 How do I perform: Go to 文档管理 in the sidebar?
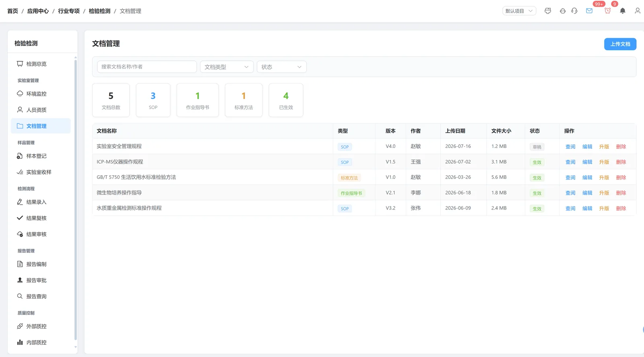click(x=41, y=126)
